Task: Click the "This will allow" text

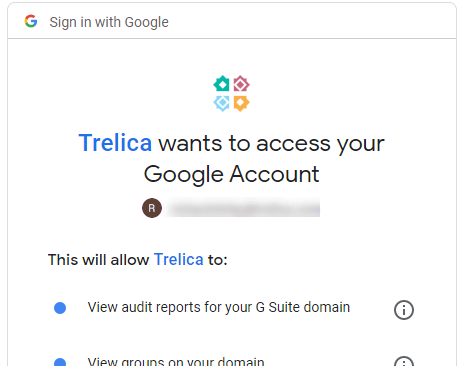Action: [x=99, y=260]
